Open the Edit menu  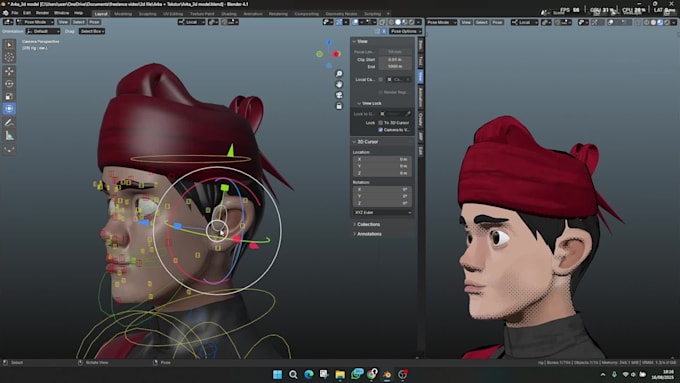[27, 13]
